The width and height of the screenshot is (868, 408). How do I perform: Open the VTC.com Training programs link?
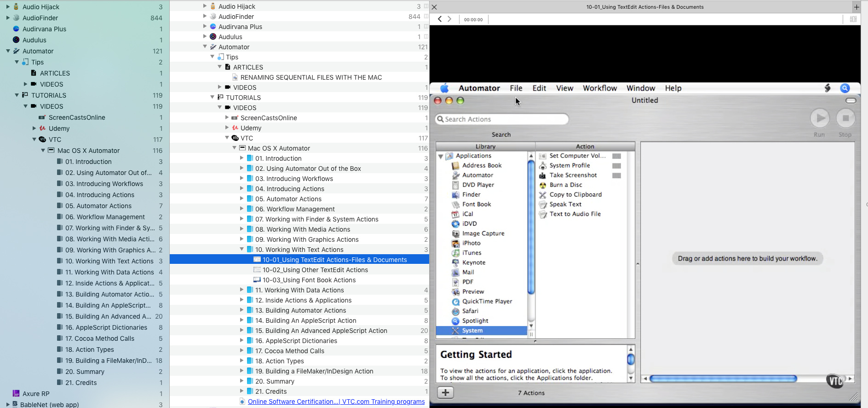tap(336, 402)
